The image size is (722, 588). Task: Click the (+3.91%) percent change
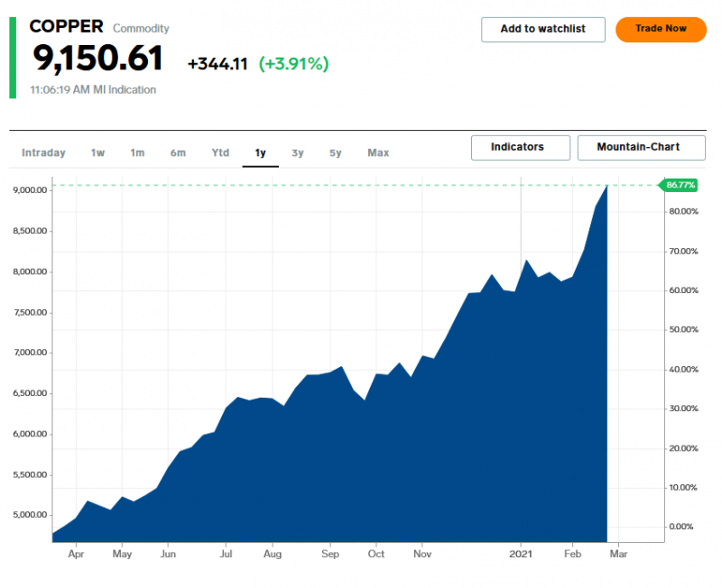pyautogui.click(x=293, y=64)
